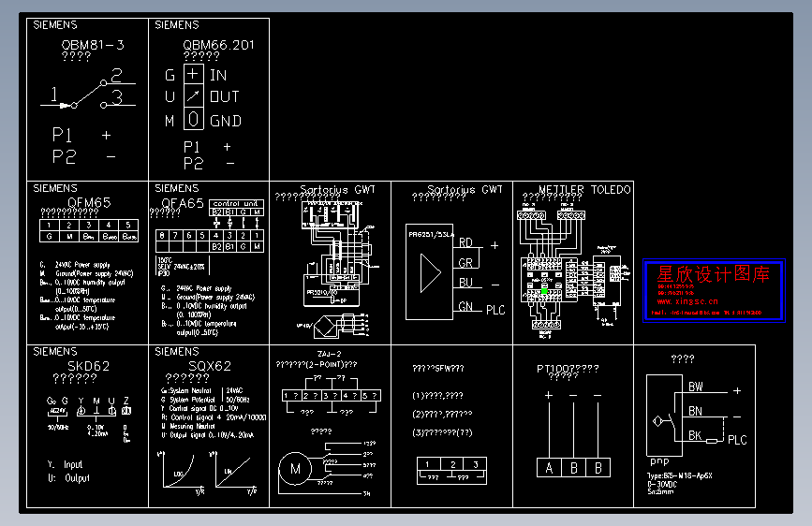Click the QBM66.201 model label
Viewport: 812px width, 526px height.
click(218, 45)
